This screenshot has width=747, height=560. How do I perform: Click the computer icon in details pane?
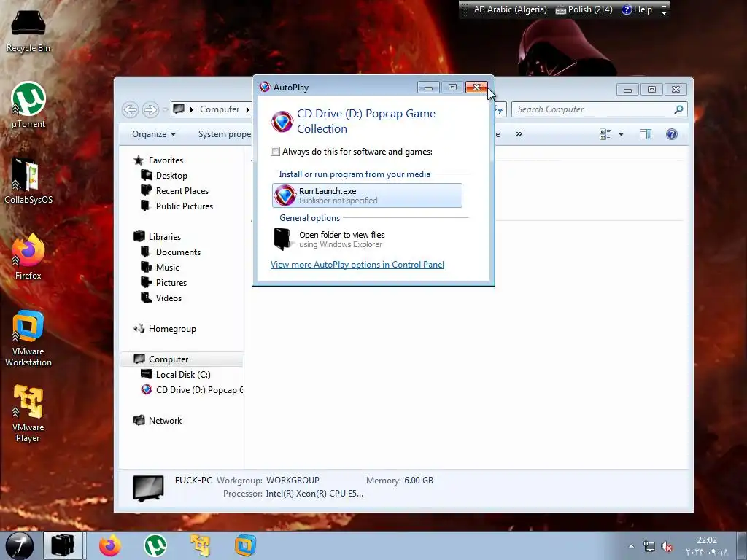point(148,488)
